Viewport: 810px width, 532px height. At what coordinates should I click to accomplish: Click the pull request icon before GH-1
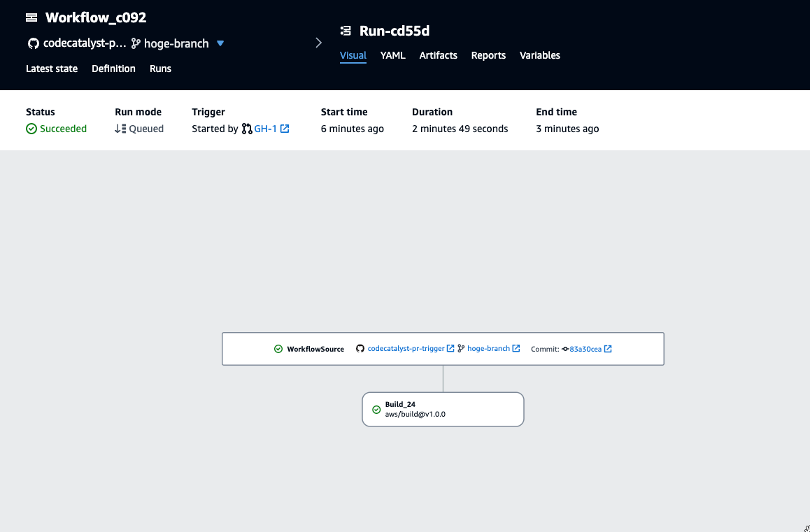click(x=247, y=129)
